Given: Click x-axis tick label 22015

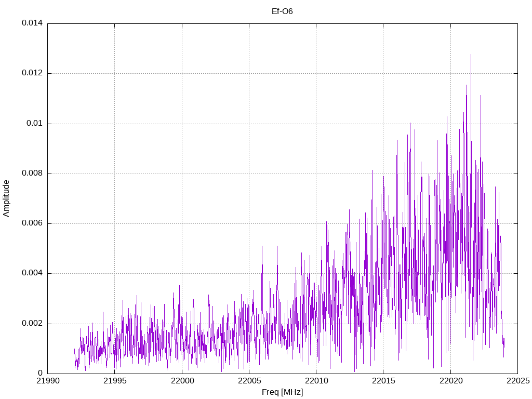Looking at the screenshot, I should click(x=384, y=381).
